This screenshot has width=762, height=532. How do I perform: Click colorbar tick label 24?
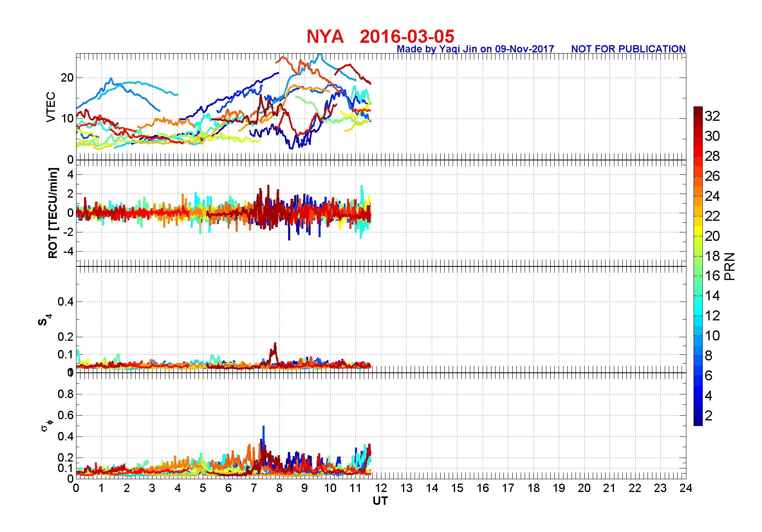(x=712, y=196)
